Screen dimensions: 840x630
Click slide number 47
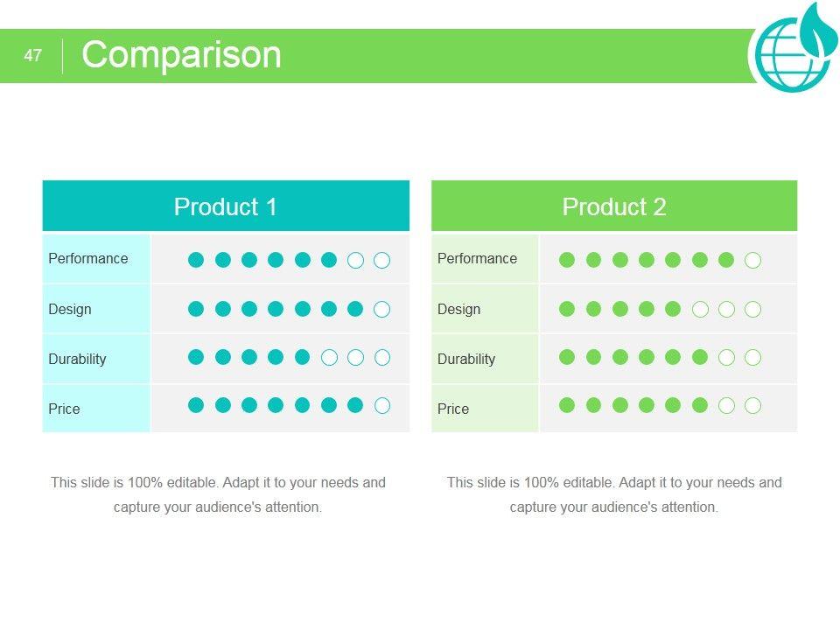[x=33, y=56]
